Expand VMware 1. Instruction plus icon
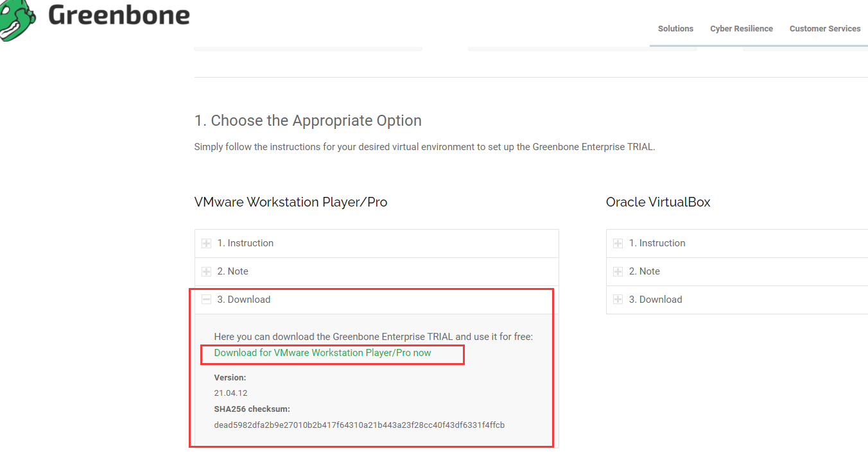 click(206, 243)
